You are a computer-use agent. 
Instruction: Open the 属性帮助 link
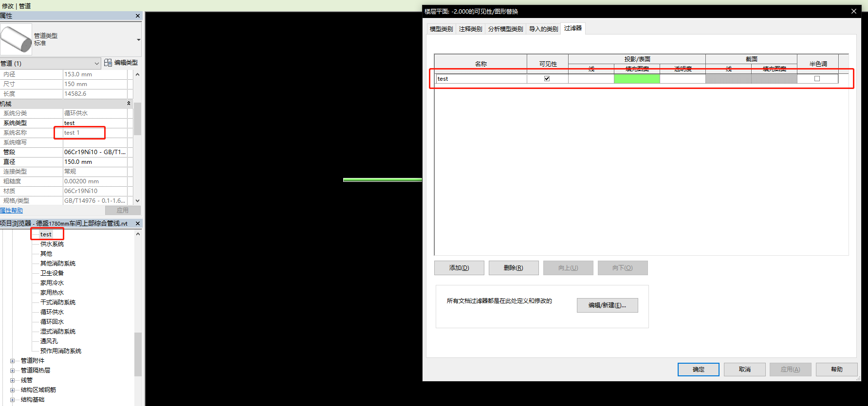12,211
